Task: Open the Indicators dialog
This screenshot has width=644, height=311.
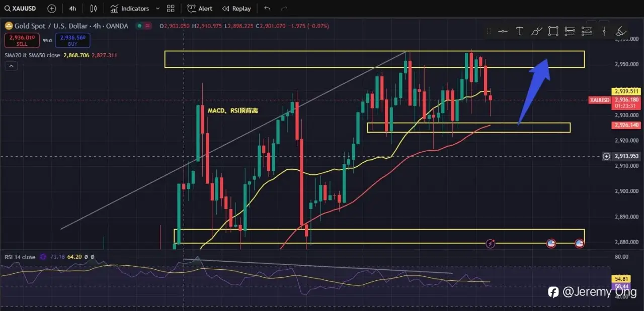Action: point(130,9)
